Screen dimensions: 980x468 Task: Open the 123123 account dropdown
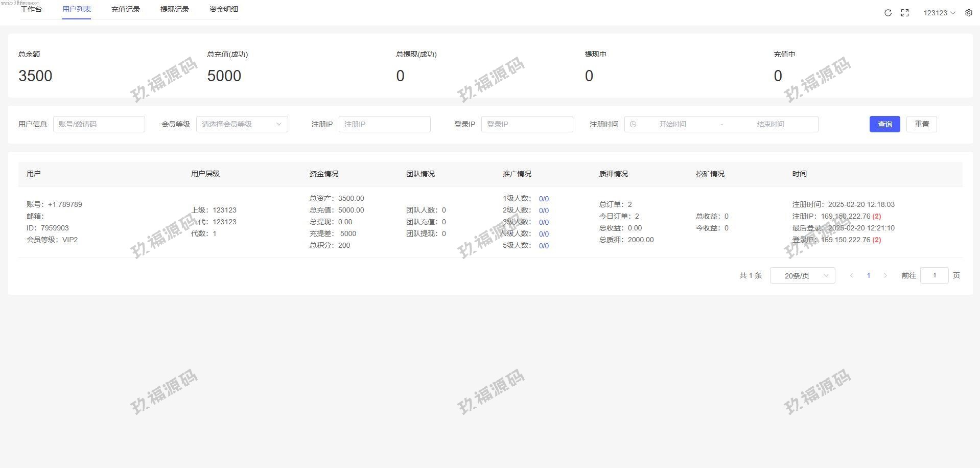click(939, 13)
